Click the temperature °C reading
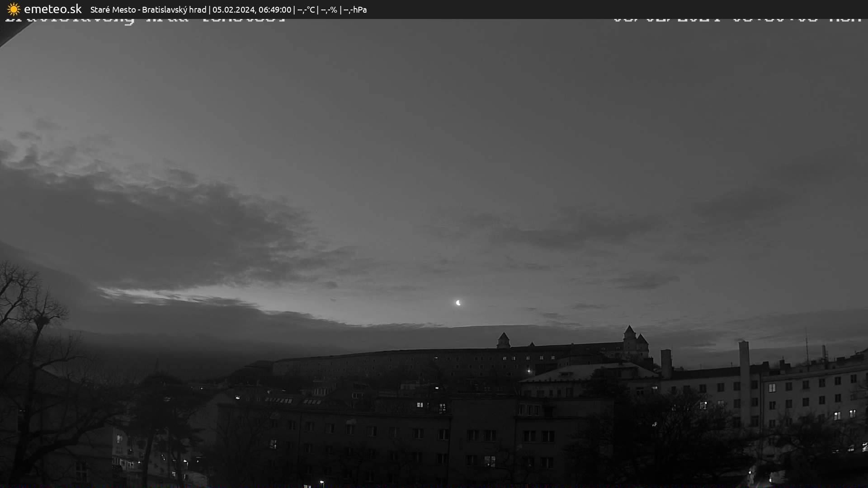 pos(306,9)
